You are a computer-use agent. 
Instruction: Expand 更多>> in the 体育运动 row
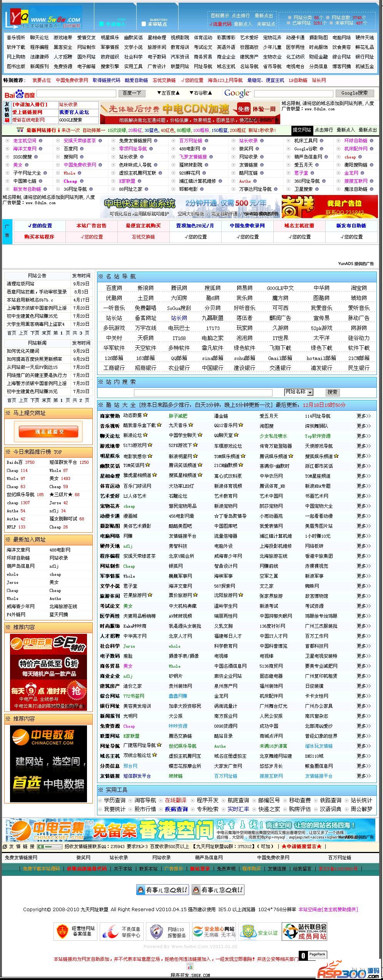tap(363, 486)
